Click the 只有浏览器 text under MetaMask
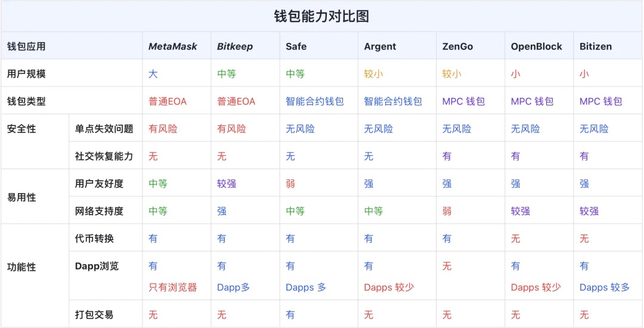Viewport: 644px width, 328px height. point(172,287)
